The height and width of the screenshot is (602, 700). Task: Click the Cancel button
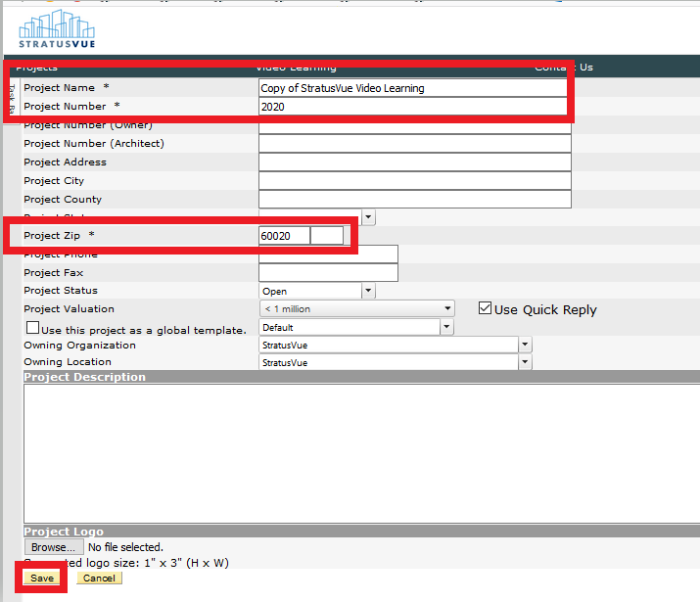(x=99, y=578)
